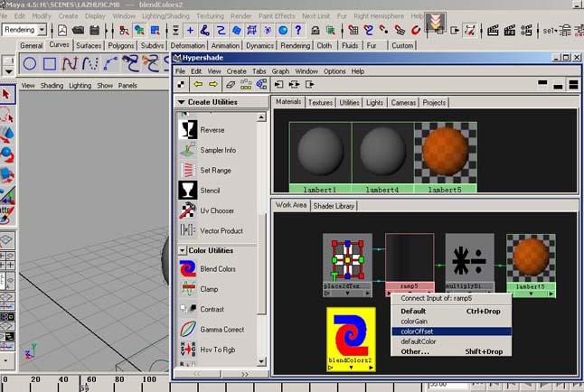
Task: Select the lambert5 material swatch
Action: point(445,157)
